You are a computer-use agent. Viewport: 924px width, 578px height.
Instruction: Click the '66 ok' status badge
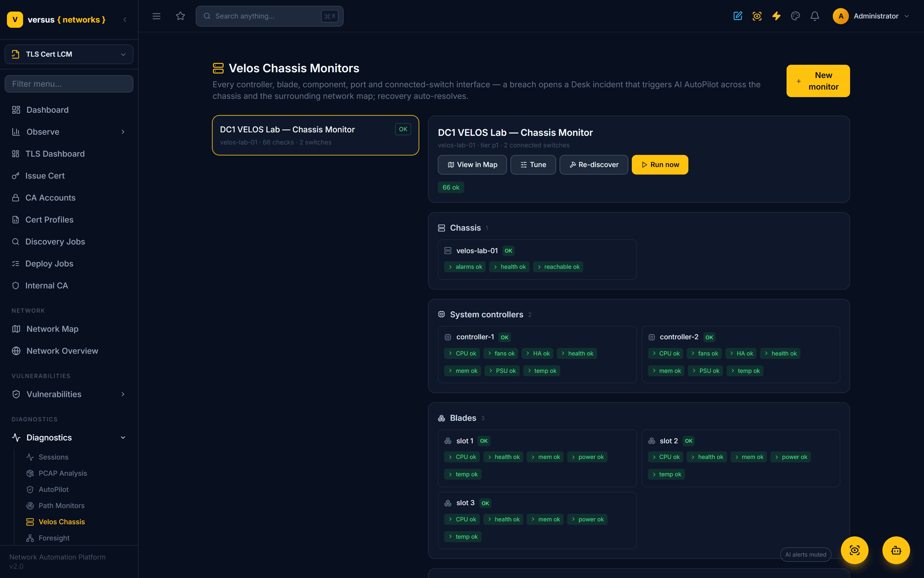450,187
